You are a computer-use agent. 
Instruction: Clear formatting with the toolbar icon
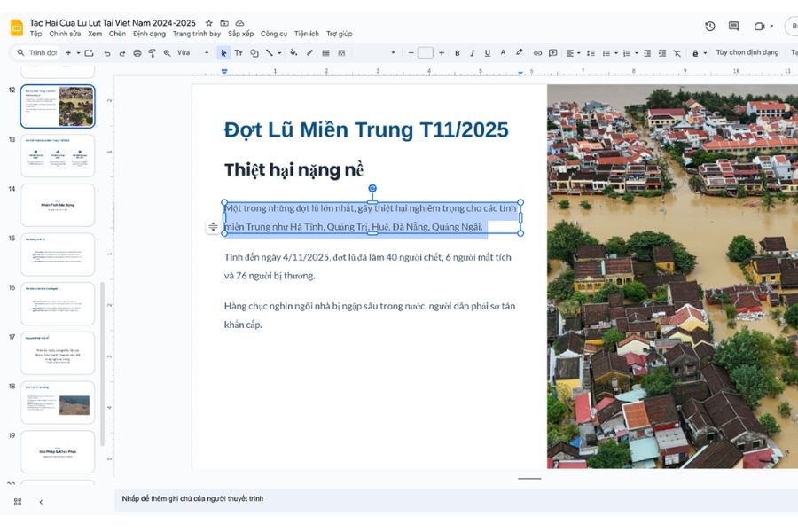[x=677, y=53]
